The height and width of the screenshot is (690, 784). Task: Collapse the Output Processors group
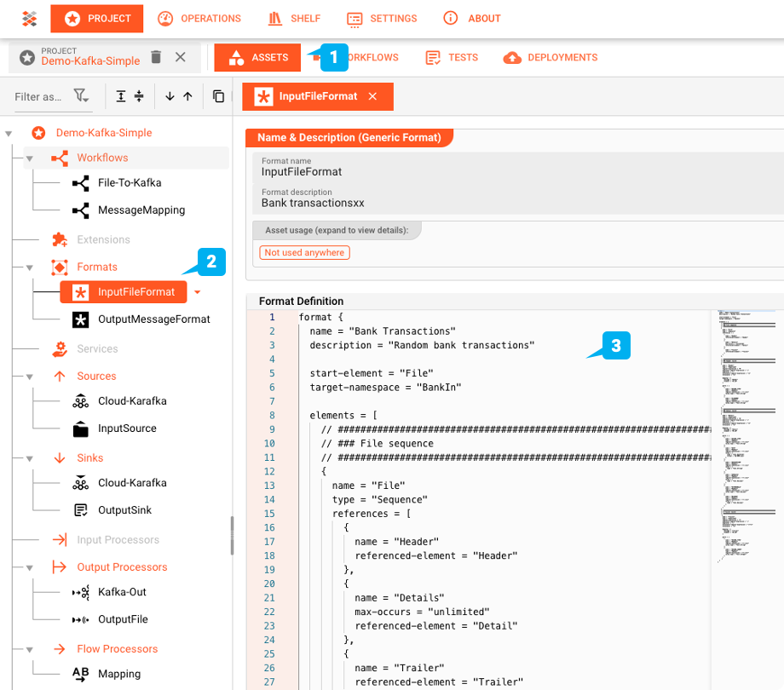(30, 567)
